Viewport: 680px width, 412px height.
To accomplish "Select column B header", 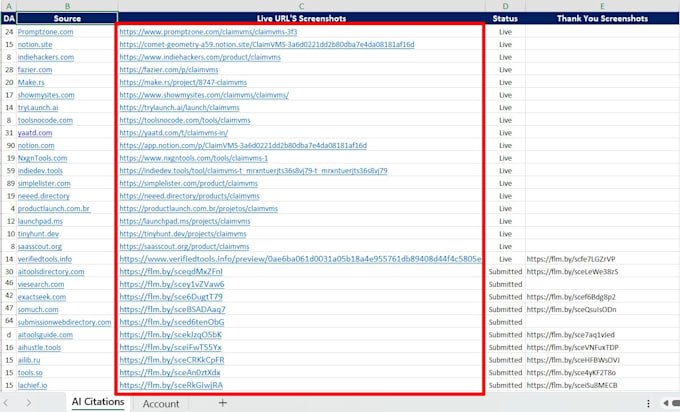I will click(x=67, y=6).
